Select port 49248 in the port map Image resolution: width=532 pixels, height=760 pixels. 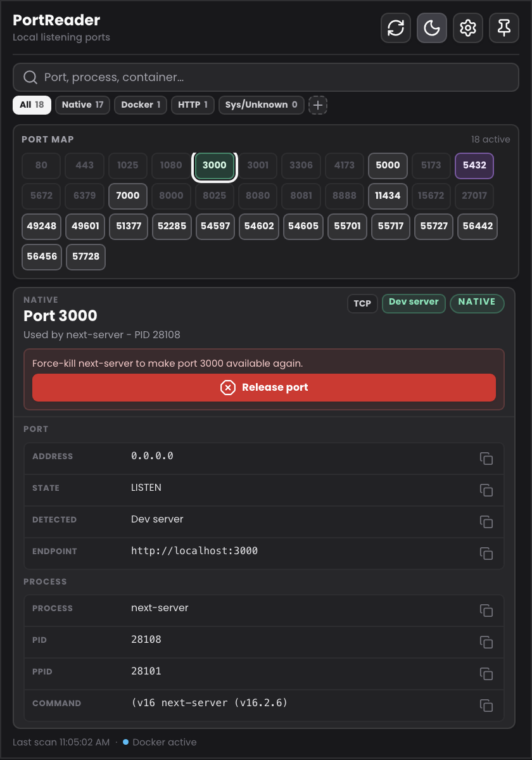(41, 226)
